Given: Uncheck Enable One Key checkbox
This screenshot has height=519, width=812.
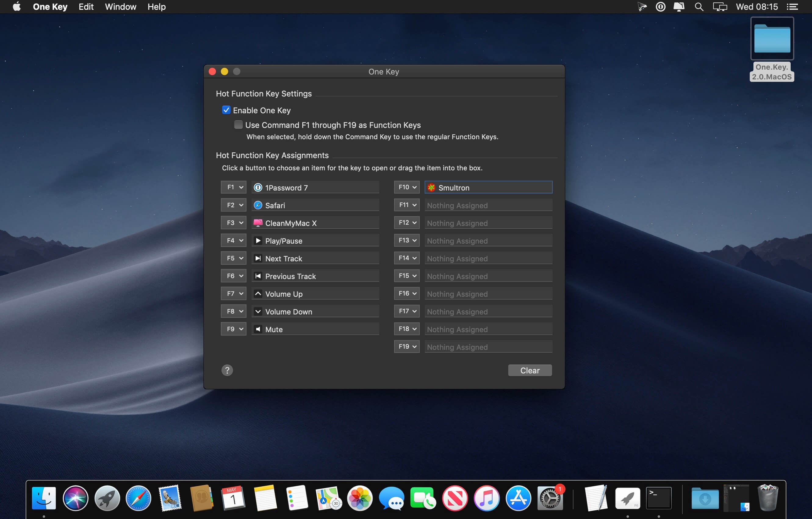Looking at the screenshot, I should tap(226, 110).
